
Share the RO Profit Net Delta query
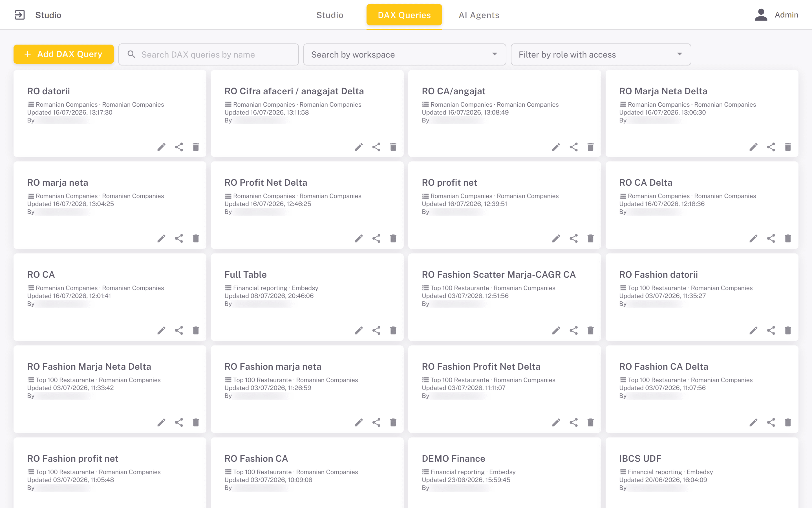pos(376,238)
